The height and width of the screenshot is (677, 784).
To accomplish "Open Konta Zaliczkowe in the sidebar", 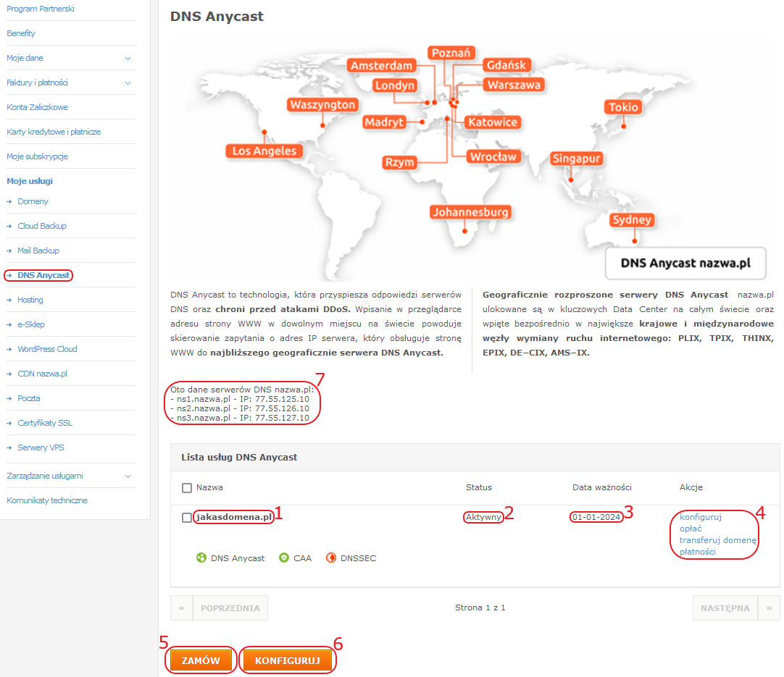I will [37, 107].
